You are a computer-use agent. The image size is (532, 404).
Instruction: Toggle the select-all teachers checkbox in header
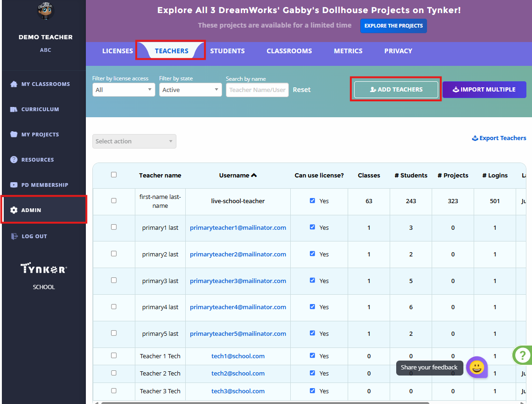tap(114, 175)
